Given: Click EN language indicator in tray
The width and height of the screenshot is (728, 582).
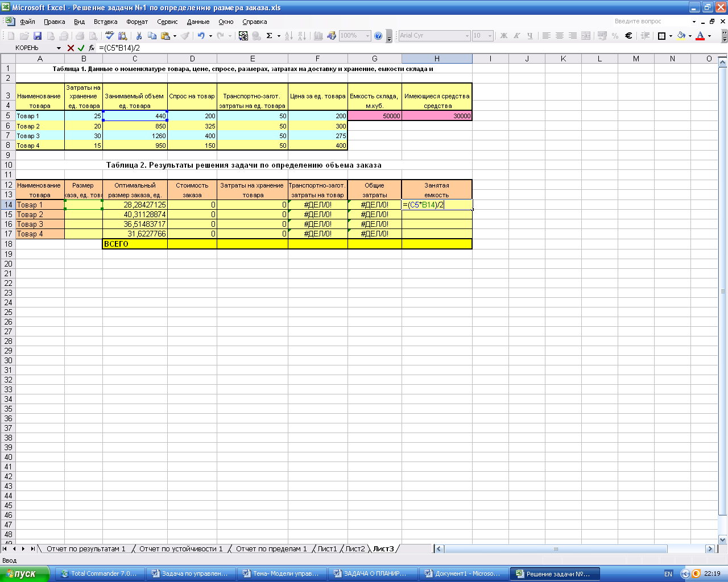Looking at the screenshot, I should pos(668,574).
